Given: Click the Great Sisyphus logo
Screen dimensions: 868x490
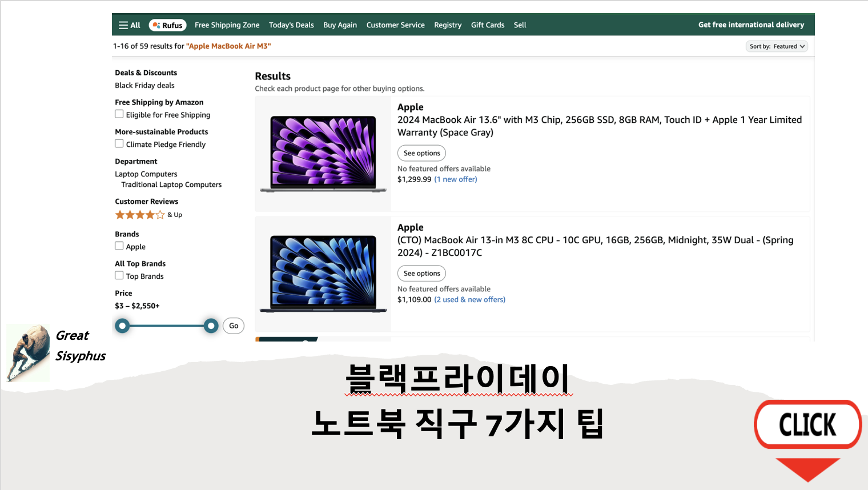Looking at the screenshot, I should (x=27, y=352).
